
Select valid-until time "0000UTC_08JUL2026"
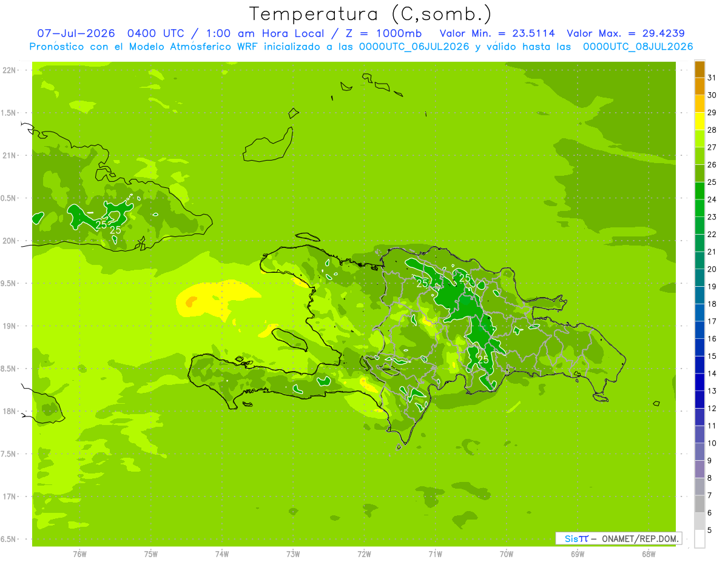click(x=638, y=47)
